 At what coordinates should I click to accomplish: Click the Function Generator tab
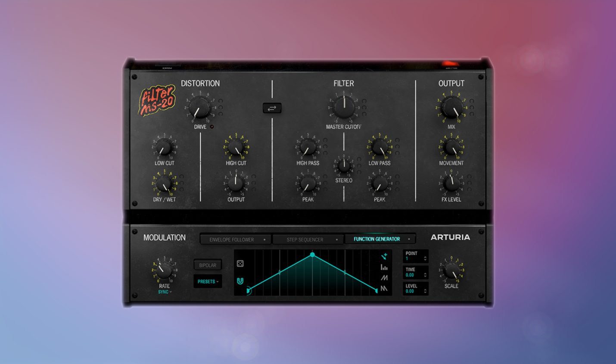pyautogui.click(x=376, y=239)
